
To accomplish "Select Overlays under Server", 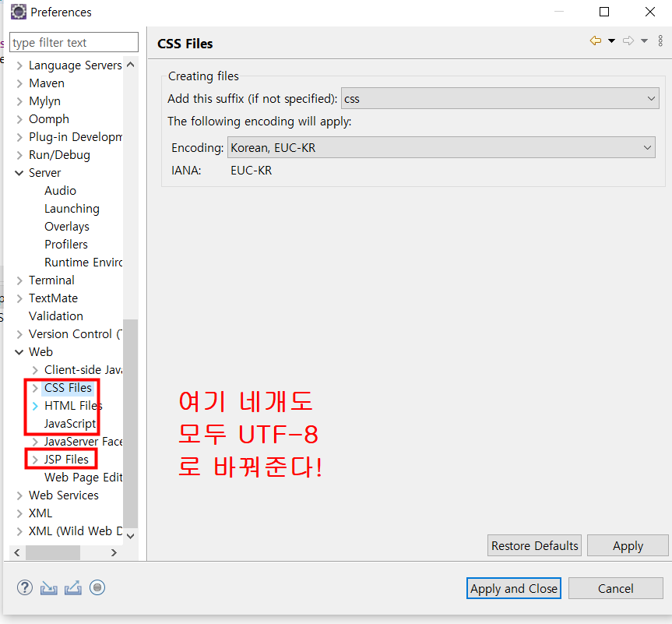I will click(67, 227).
